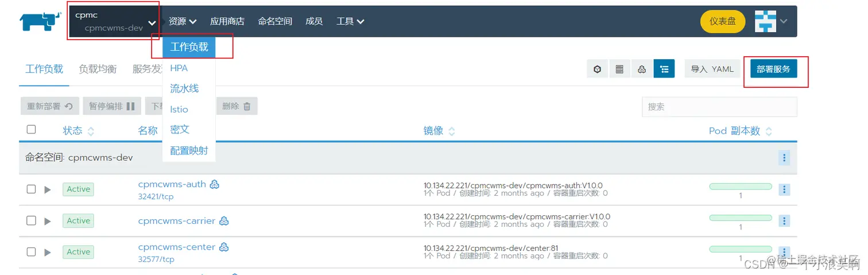Sort by the 状态 column
Viewport: 868px width, 275px height.
pos(79,131)
